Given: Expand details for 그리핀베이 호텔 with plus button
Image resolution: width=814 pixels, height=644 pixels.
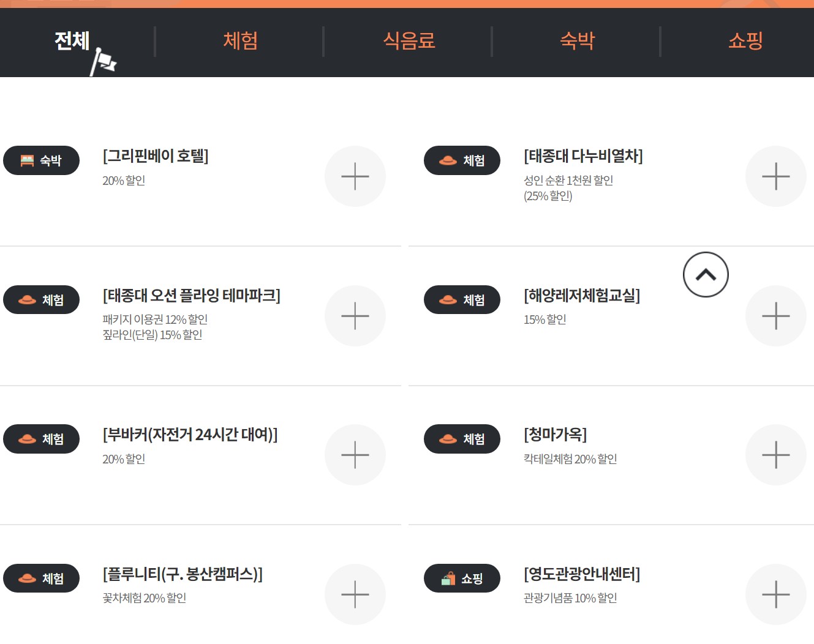Looking at the screenshot, I should coord(355,176).
